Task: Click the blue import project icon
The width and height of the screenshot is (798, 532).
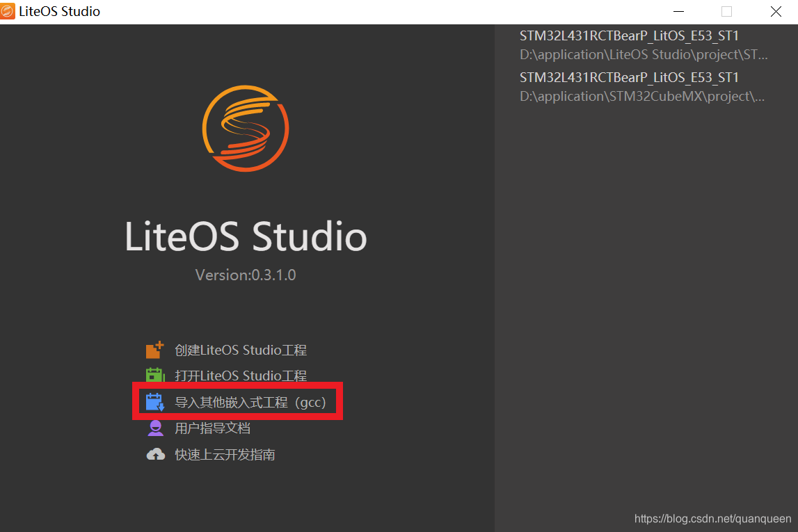Action: tap(155, 402)
